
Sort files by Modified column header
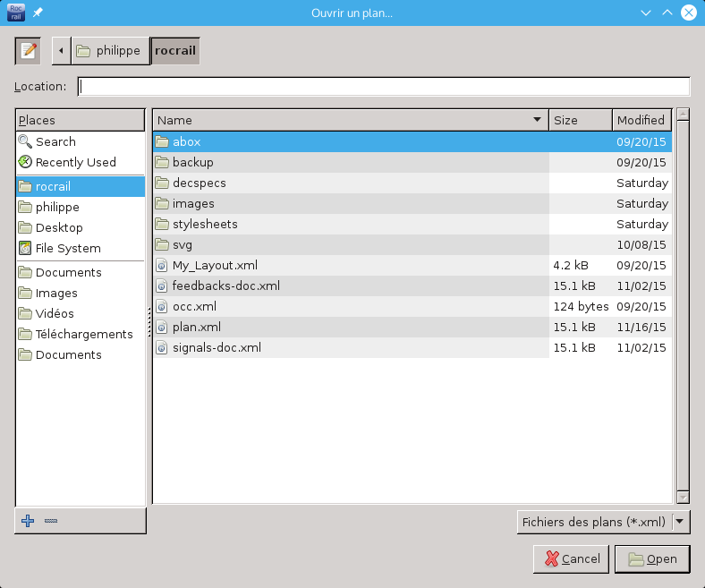(640, 120)
